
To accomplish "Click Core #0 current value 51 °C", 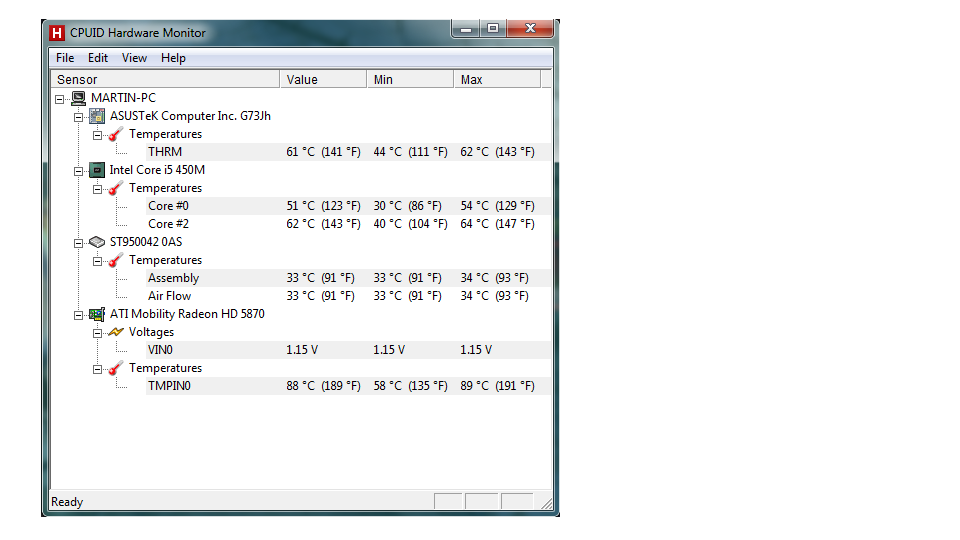I will click(x=323, y=206).
